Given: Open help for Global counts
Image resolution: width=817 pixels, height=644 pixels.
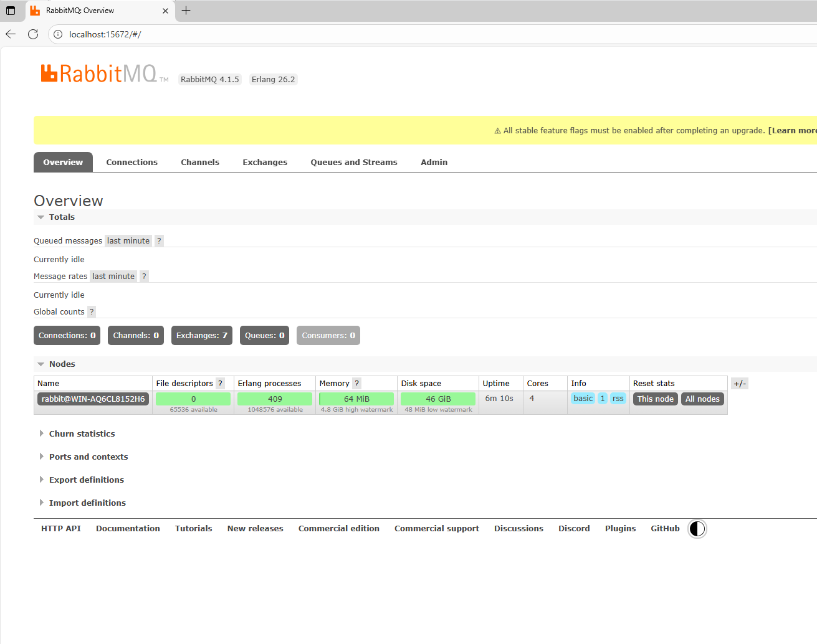Looking at the screenshot, I should click(x=92, y=312).
